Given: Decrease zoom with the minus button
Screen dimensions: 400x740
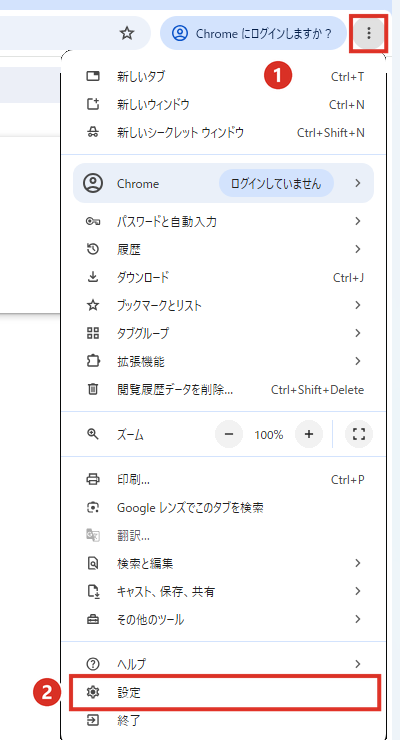Looking at the screenshot, I should pos(229,435).
